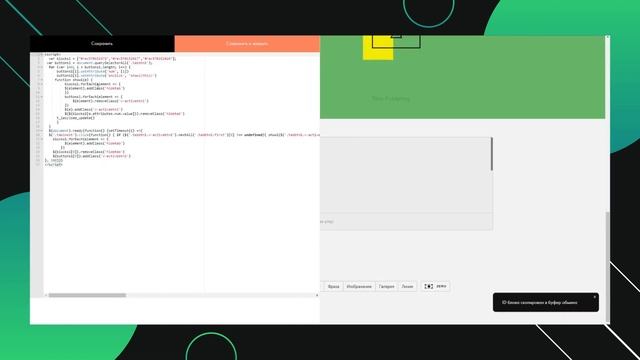Image resolution: width=640 pixels, height=360 pixels.
Task: Click the t_lazyload_update() code line
Action: tap(76, 118)
